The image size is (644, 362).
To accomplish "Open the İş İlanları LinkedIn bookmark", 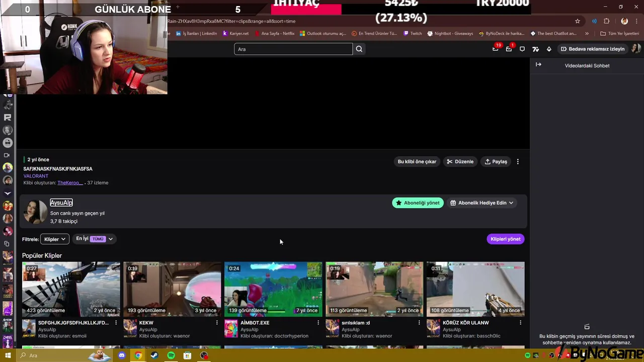I will (196, 34).
